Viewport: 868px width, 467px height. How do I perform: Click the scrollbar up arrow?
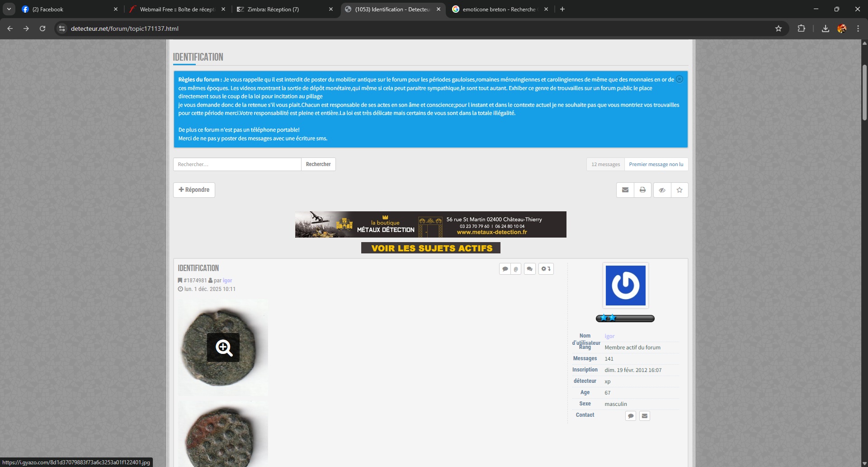tap(864, 43)
